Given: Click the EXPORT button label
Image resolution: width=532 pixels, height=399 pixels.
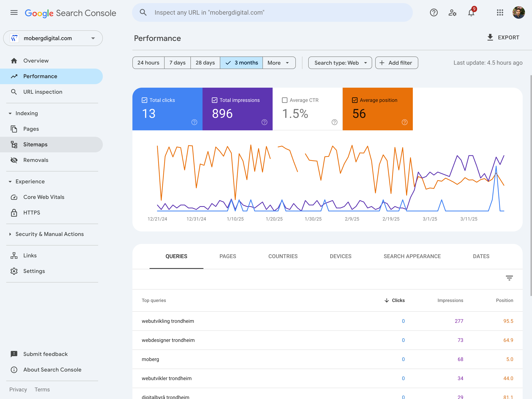Looking at the screenshot, I should point(508,38).
